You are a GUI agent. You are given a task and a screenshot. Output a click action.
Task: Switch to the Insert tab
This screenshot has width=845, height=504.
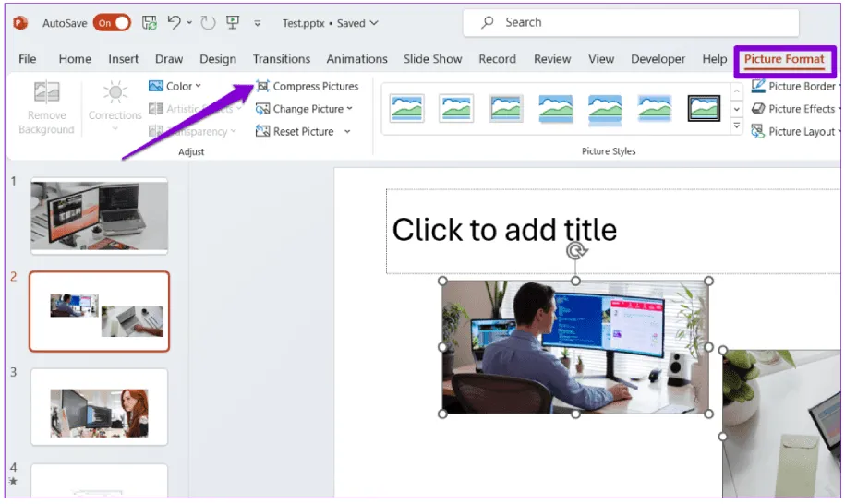click(x=123, y=59)
